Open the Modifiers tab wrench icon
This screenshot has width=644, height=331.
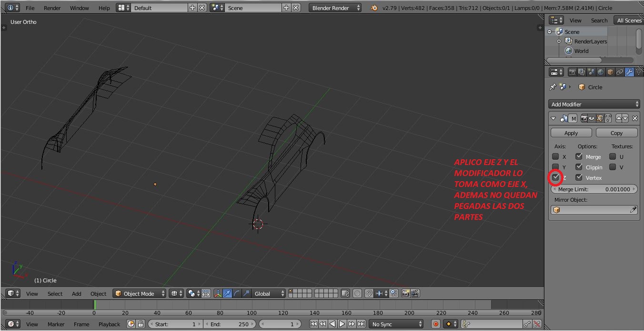[629, 72]
